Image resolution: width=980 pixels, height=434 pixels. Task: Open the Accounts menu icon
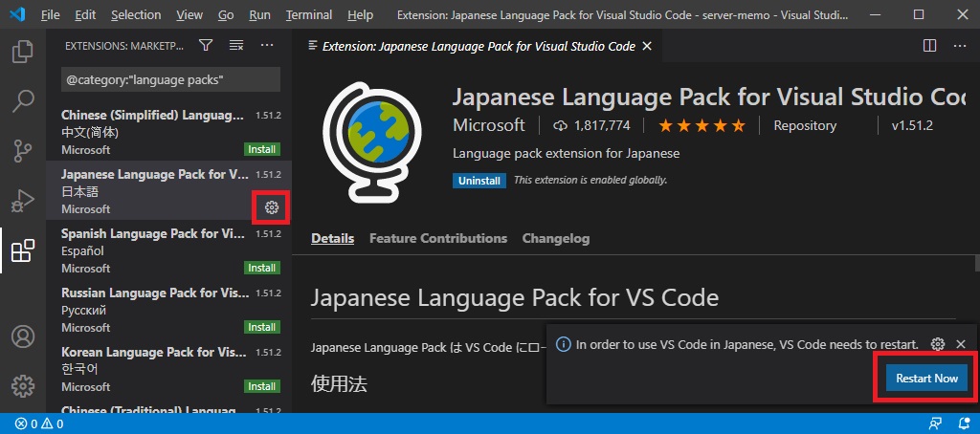23,336
